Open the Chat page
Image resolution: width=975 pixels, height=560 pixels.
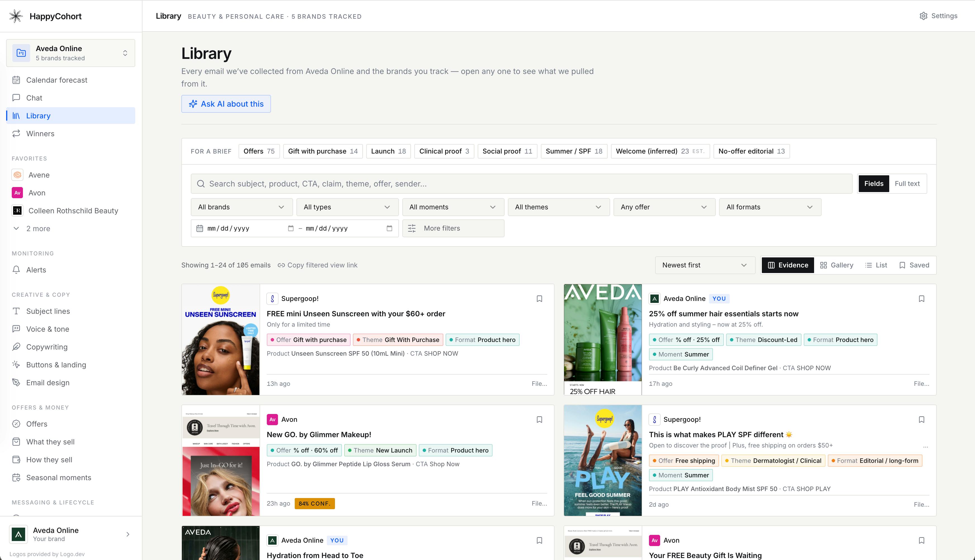[71, 98]
